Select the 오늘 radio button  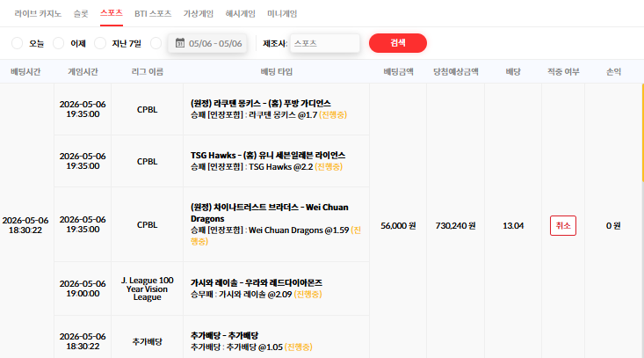(x=18, y=43)
